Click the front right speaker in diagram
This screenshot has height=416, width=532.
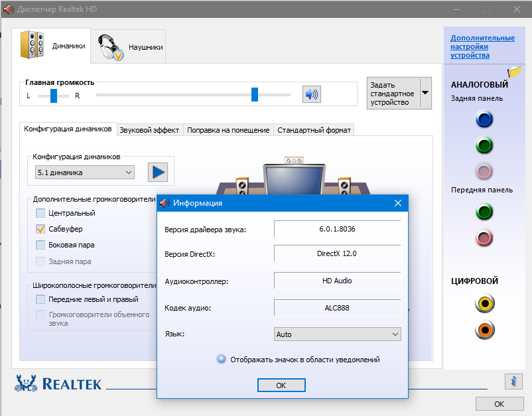pyautogui.click(x=344, y=186)
